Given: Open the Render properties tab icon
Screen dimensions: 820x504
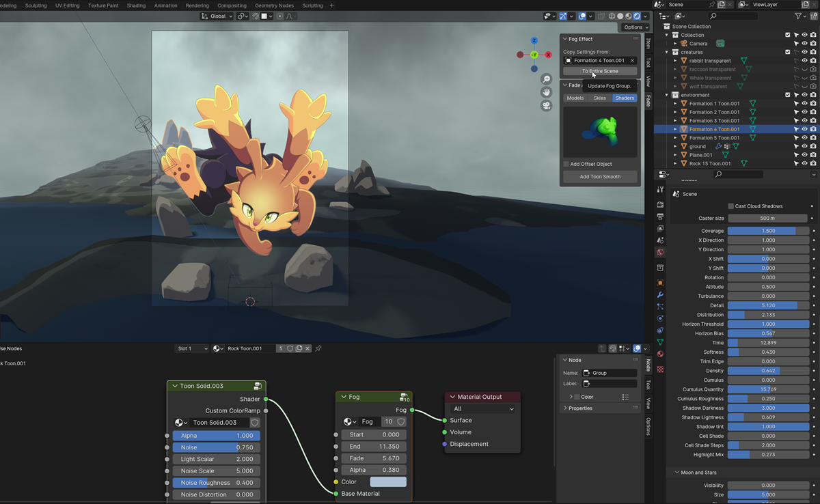Looking at the screenshot, I should click(660, 204).
